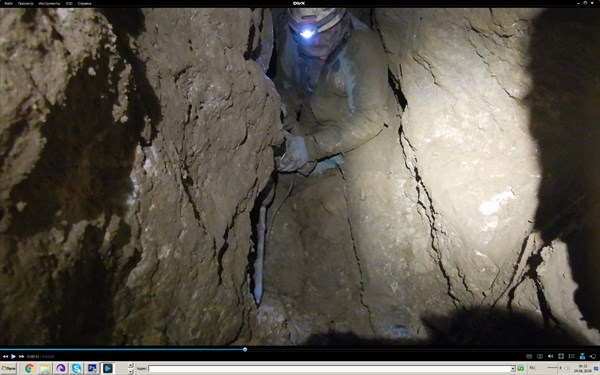Image resolution: width=600 pixels, height=375 pixels.
Task: Toggle fullscreen mode in the player
Action: 561,356
